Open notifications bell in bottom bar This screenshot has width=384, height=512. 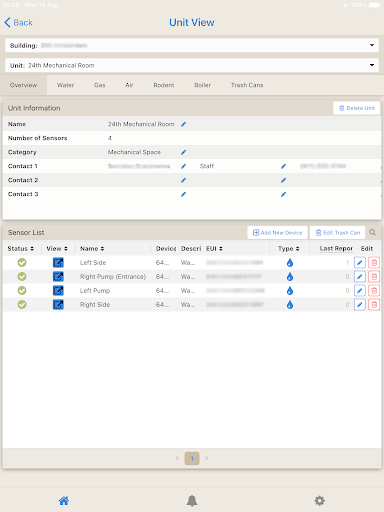coord(192,501)
